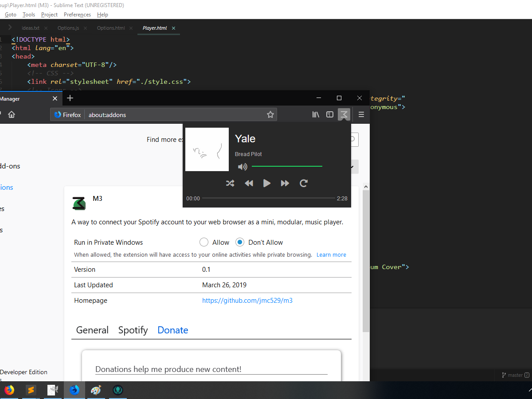Open Firefox from the taskbar
The height and width of the screenshot is (399, 532).
9,390
